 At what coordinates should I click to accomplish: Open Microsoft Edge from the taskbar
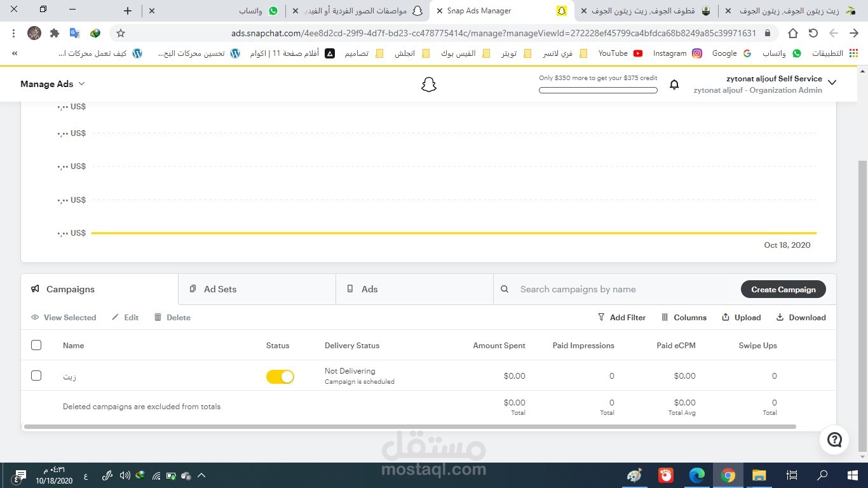[697, 475]
